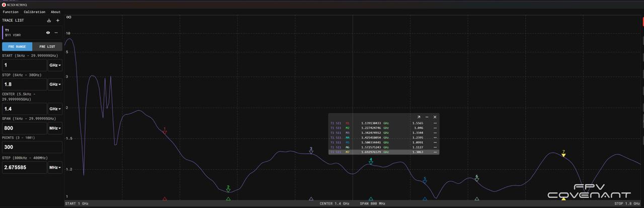Switch to FRE RANGE tab
This screenshot has height=208, width=644.
[17, 46]
